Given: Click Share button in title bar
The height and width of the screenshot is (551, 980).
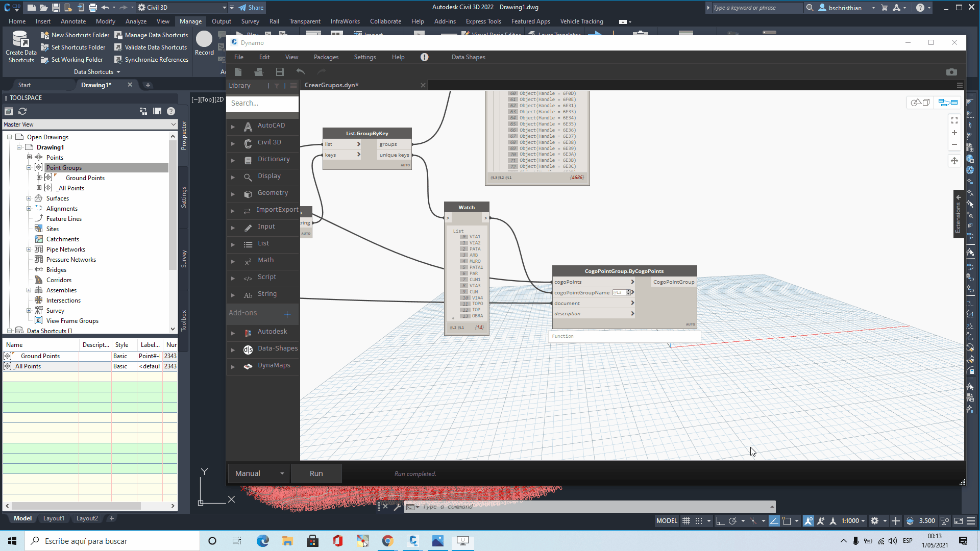Looking at the screenshot, I should tap(251, 8).
